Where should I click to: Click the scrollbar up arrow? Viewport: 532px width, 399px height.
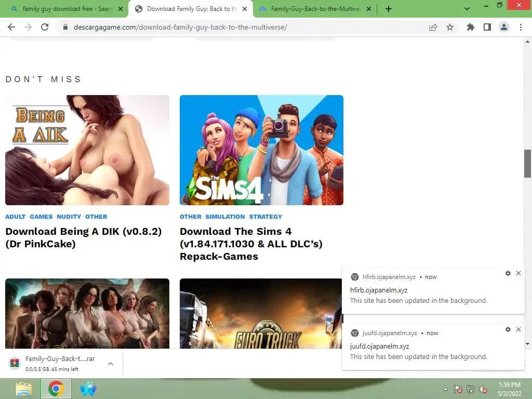[x=527, y=42]
